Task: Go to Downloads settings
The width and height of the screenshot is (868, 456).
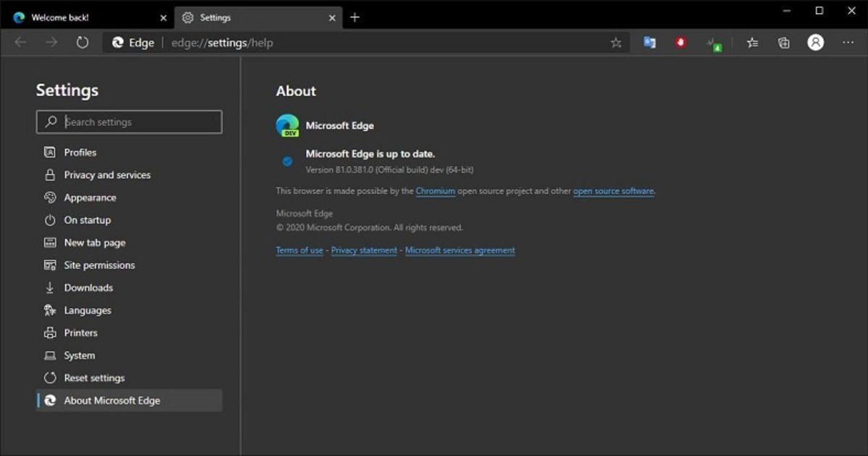Action: tap(88, 288)
